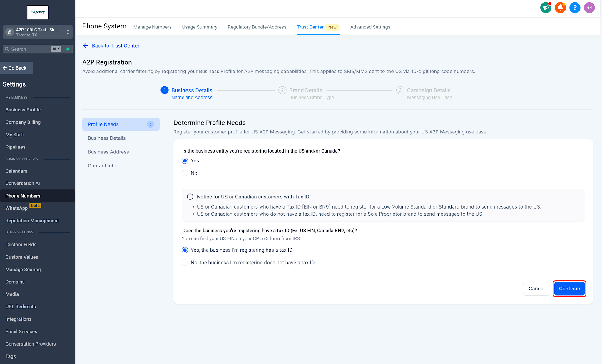
Task: Click the Business Details step-one circle
Action: [x=164, y=90]
